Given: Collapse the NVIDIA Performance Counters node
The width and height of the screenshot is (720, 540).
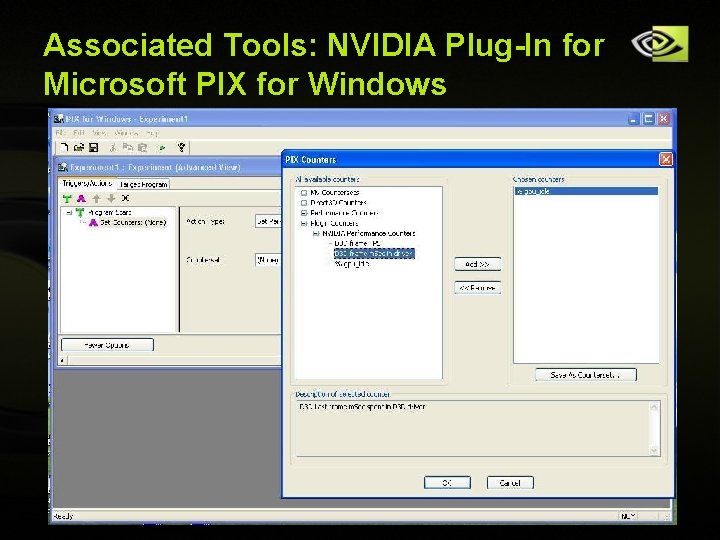Looking at the screenshot, I should [316, 233].
